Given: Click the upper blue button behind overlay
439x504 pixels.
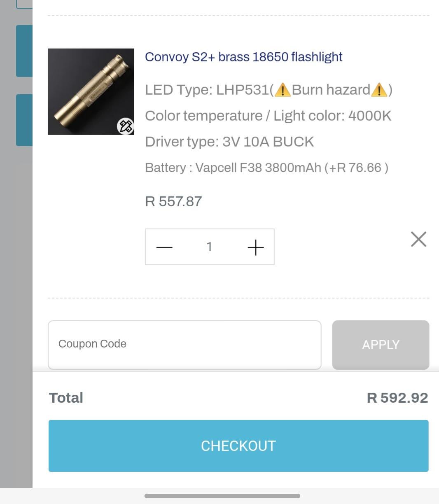Looking at the screenshot, I should tap(24, 51).
